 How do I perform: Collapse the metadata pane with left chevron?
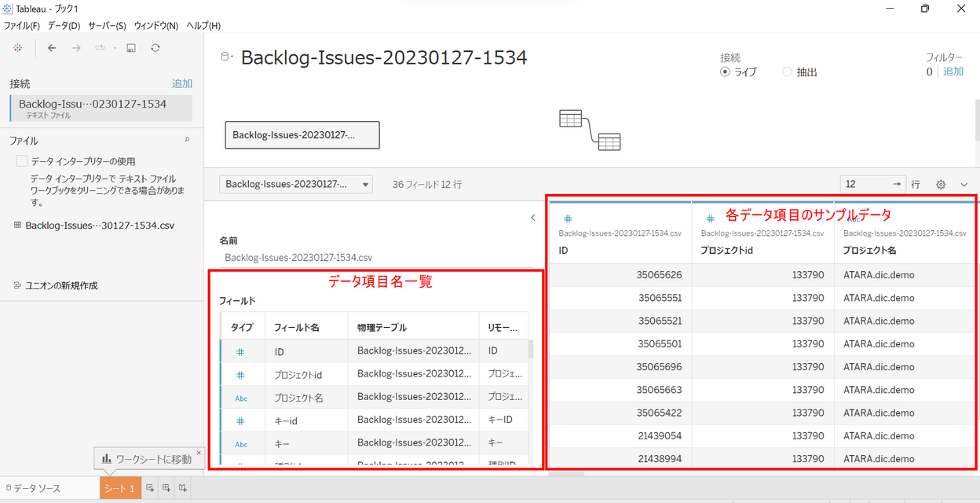pos(533,218)
